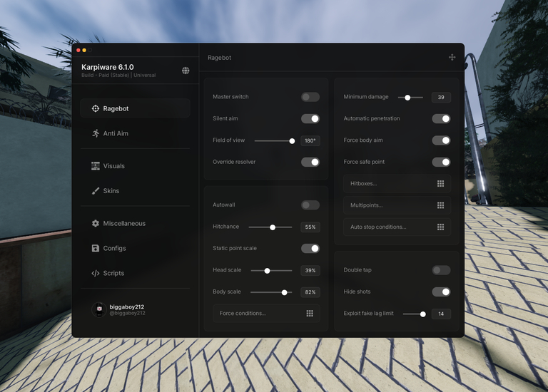The image size is (548, 392).
Task: Click the yellow minimize window dot
Action: [84, 51]
